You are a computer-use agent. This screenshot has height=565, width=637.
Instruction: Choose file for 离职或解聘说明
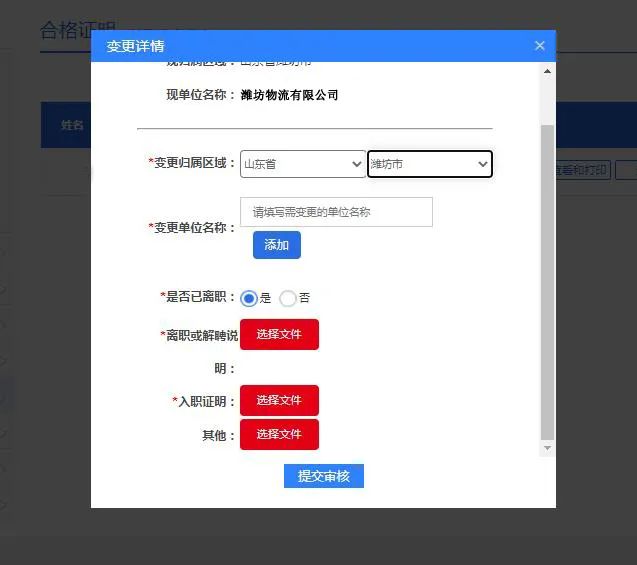tap(279, 334)
